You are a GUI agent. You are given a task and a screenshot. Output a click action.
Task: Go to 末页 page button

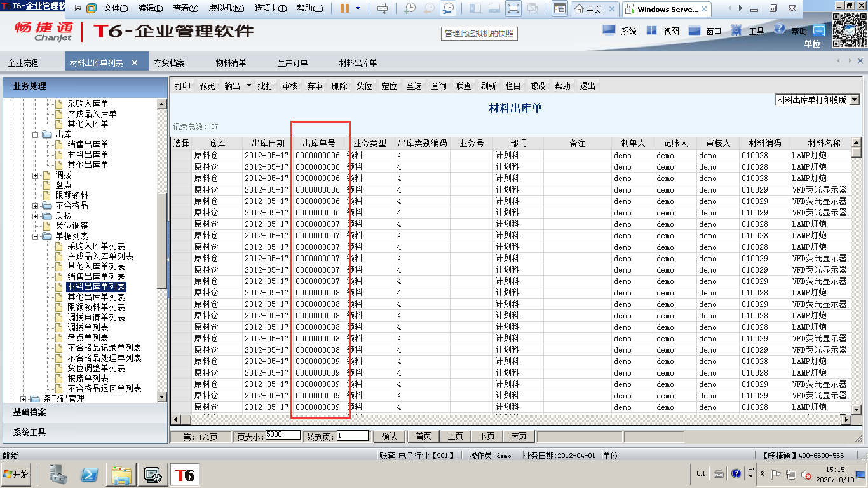coord(519,437)
